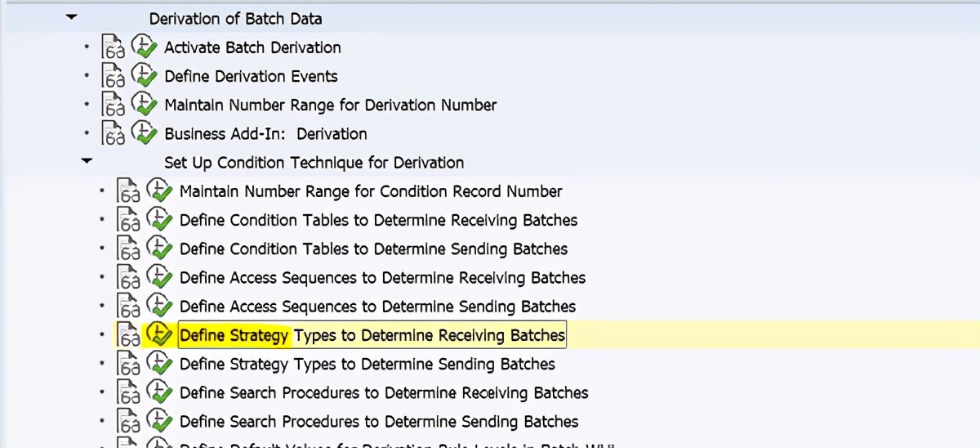Execute activity icon for Define Derivation Events
This screenshot has width=980, height=448.
click(144, 75)
